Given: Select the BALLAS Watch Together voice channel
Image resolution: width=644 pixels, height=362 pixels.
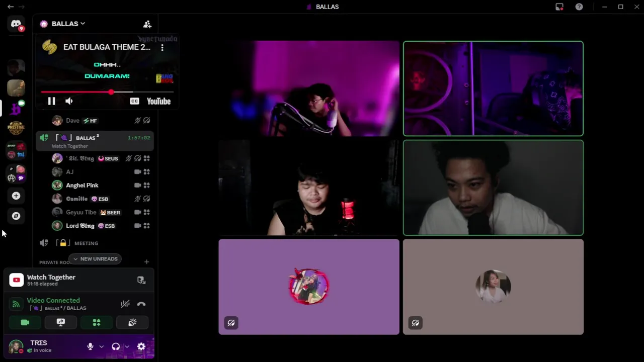Looking at the screenshot, I should 95,141.
